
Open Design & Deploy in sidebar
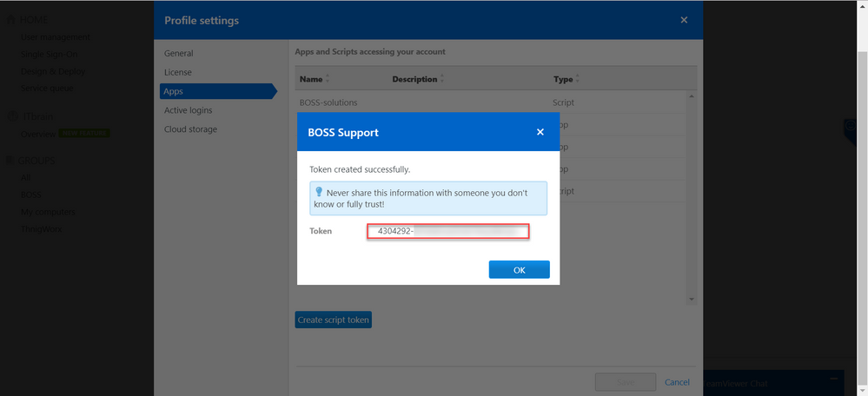pyautogui.click(x=53, y=71)
